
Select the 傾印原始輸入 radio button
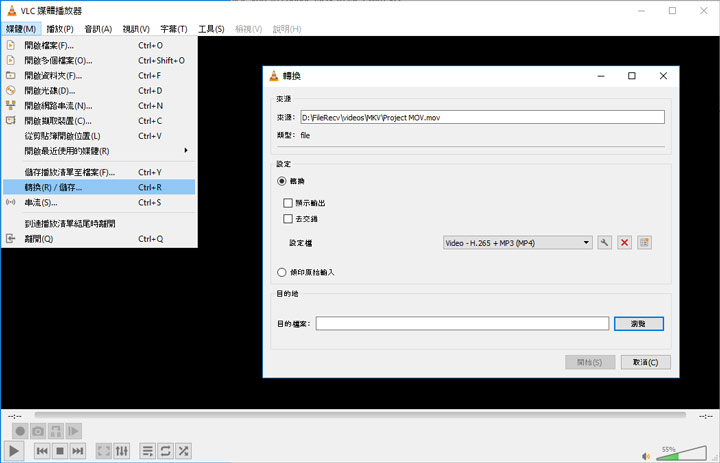pos(282,272)
